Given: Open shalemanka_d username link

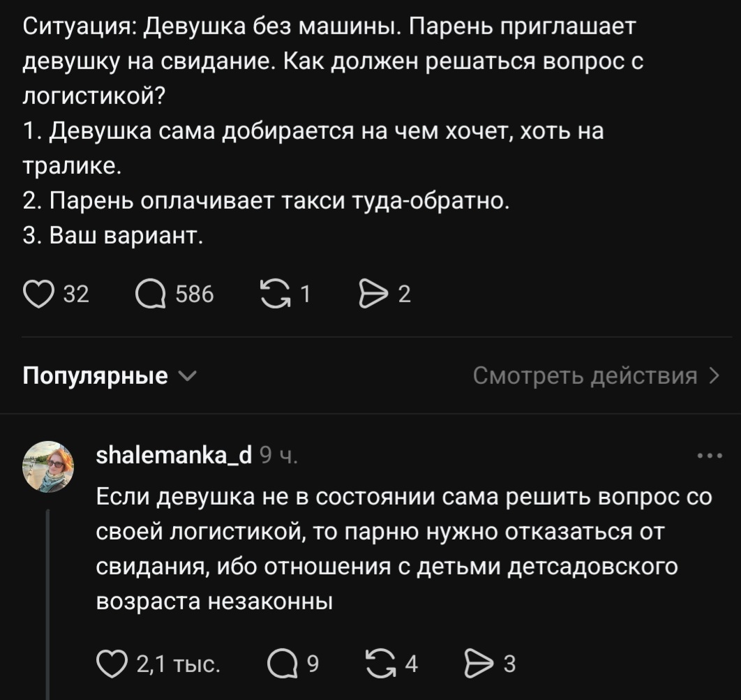Looking at the screenshot, I should (174, 455).
